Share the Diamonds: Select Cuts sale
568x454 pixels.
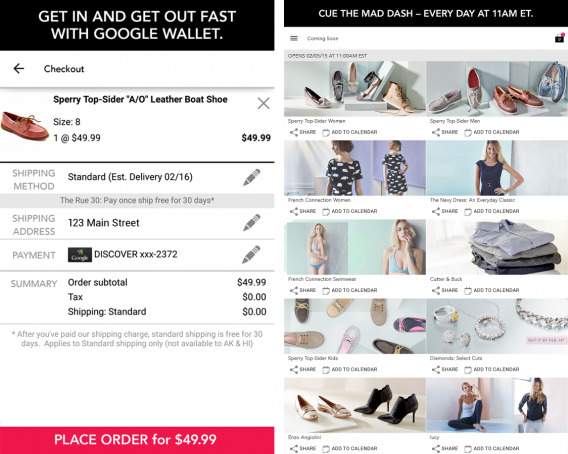click(x=445, y=369)
